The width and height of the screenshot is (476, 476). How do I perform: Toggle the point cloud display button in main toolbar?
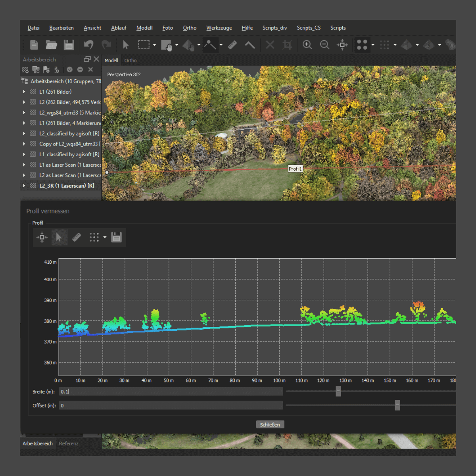362,45
